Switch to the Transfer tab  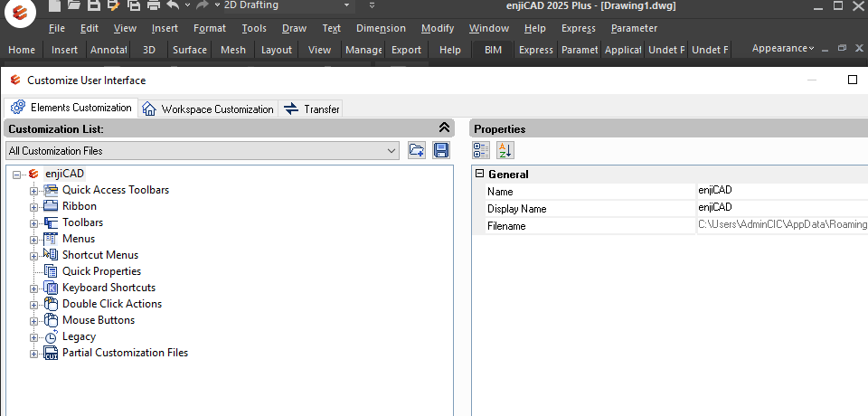311,109
